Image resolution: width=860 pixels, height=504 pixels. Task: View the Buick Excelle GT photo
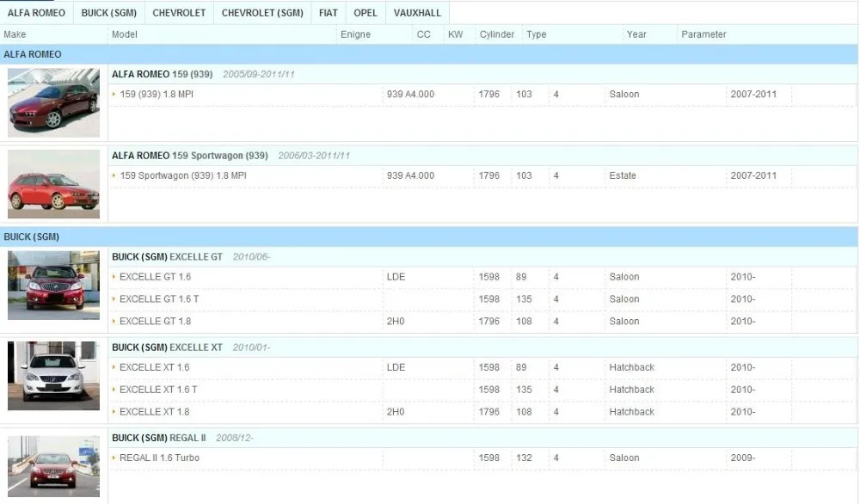53,286
